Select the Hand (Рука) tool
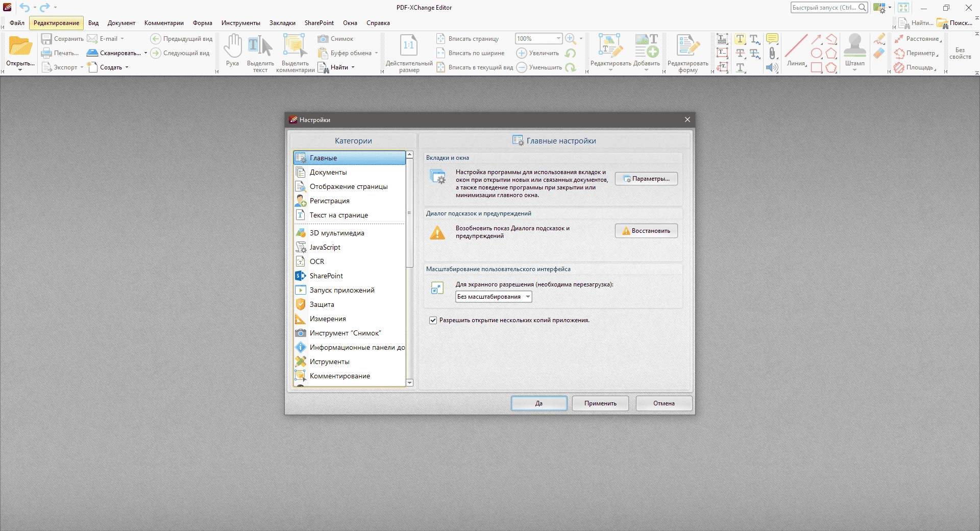Viewport: 980px width, 531px height. click(232, 50)
